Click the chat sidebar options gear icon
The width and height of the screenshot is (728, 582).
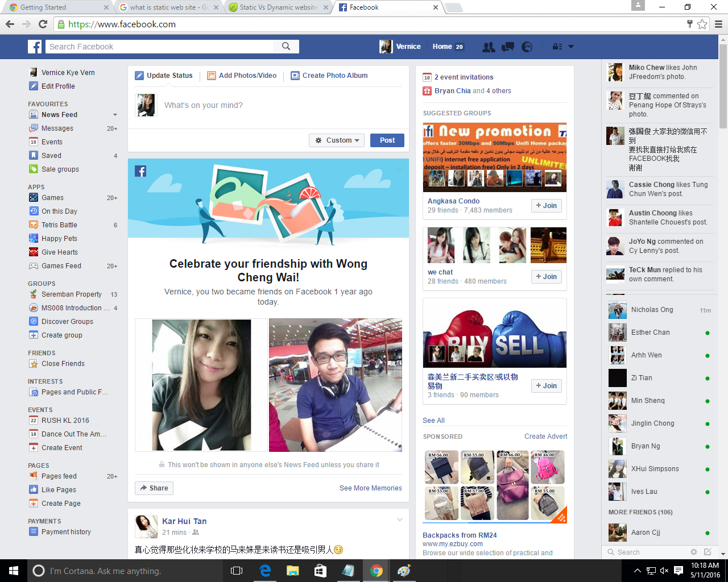[x=693, y=552]
